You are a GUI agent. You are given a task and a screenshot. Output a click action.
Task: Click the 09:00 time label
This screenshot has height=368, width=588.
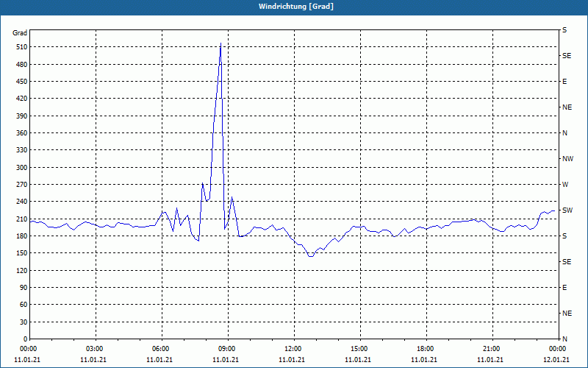pos(228,349)
